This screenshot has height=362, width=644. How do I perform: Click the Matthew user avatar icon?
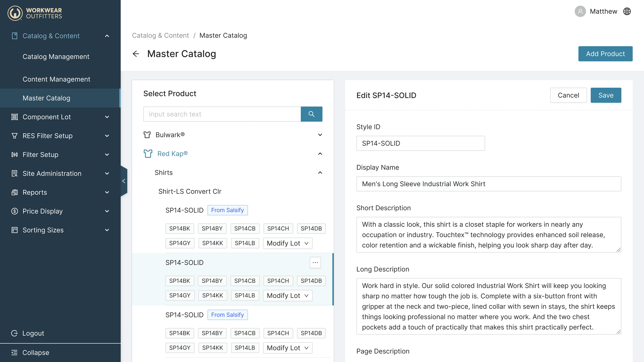point(580,11)
